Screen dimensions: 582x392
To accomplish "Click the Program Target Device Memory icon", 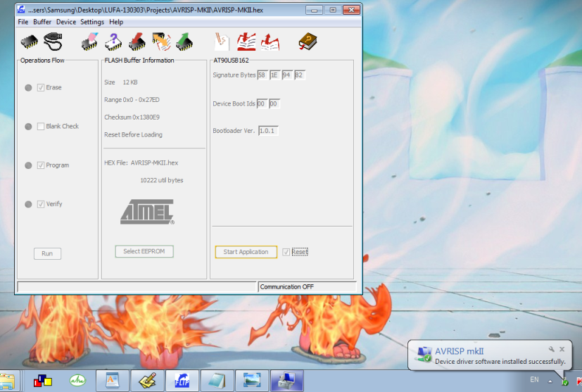I will click(137, 42).
